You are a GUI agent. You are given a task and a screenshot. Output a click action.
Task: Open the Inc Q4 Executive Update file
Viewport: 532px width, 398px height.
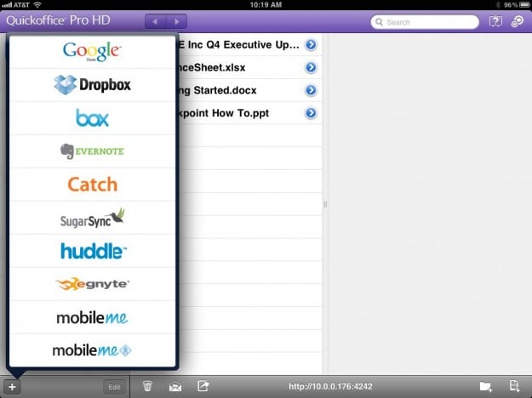(x=250, y=45)
